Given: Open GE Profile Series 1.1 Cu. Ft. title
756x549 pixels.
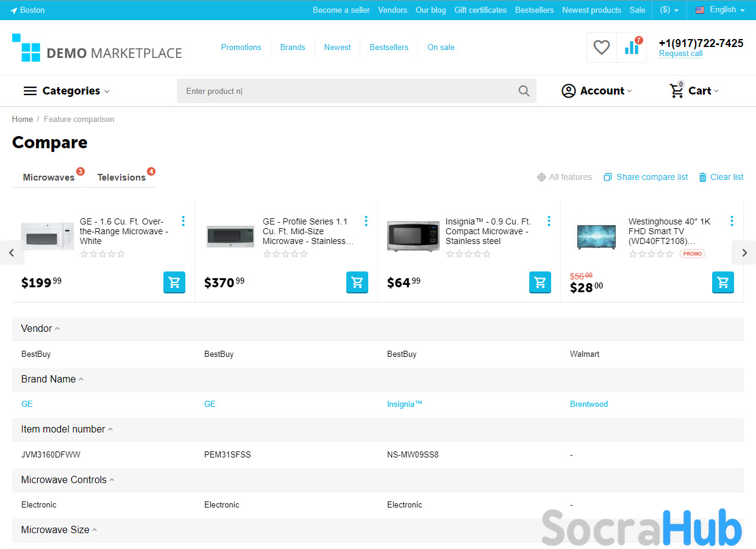Looking at the screenshot, I should 308,231.
